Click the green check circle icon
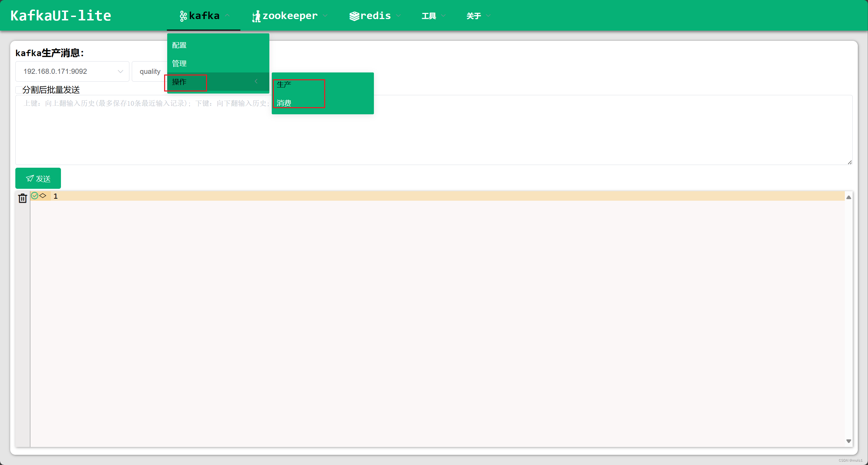The width and height of the screenshot is (868, 465). [x=34, y=196]
